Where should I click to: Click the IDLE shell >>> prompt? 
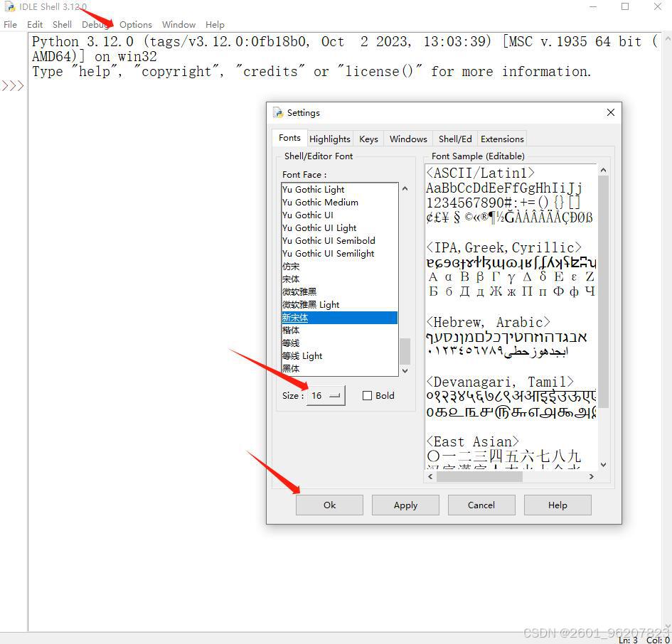[x=13, y=86]
